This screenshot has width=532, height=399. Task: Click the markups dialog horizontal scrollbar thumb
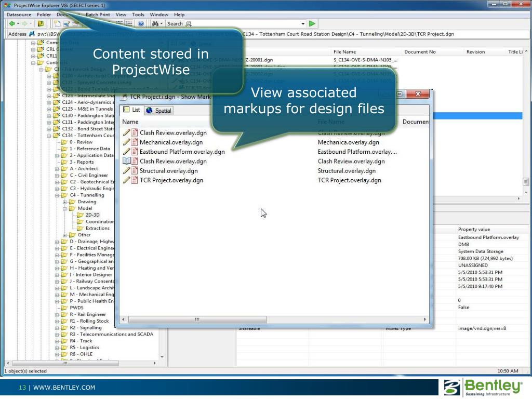point(197,320)
